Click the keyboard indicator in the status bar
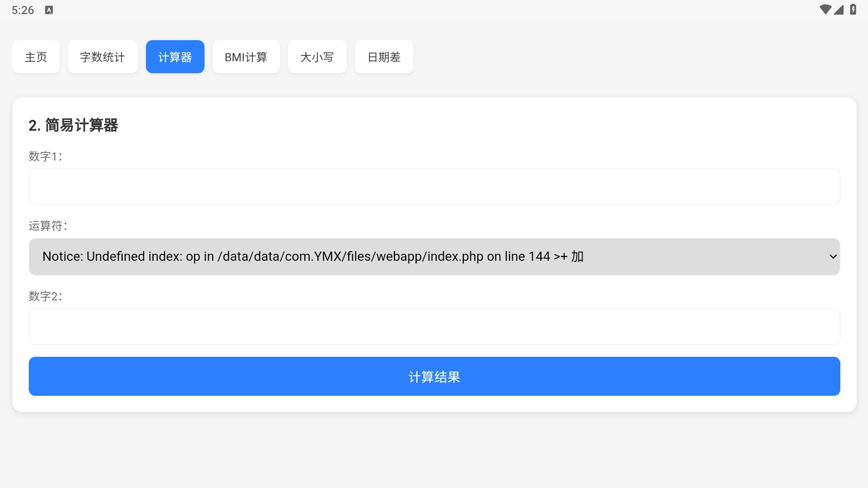The height and width of the screenshot is (488, 868). pos(49,9)
